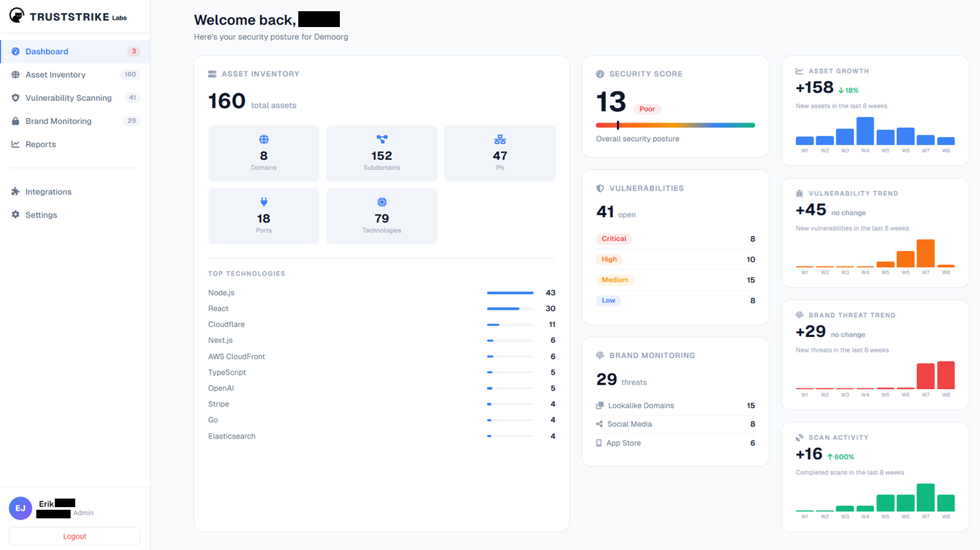Click the Lookalike Domains row text
Screen dimensions: 980x550
(x=641, y=406)
